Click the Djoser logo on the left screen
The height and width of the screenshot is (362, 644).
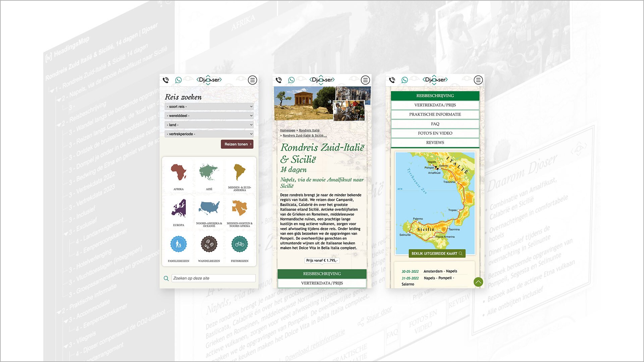click(x=209, y=80)
